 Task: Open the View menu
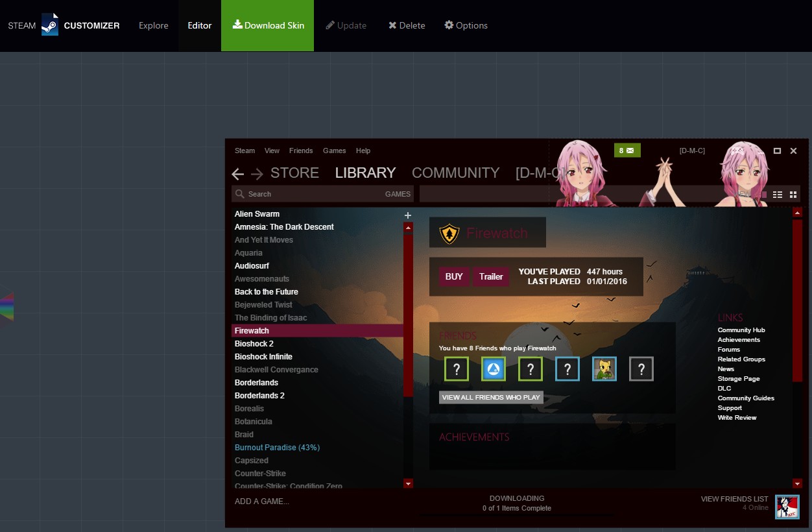pyautogui.click(x=272, y=151)
